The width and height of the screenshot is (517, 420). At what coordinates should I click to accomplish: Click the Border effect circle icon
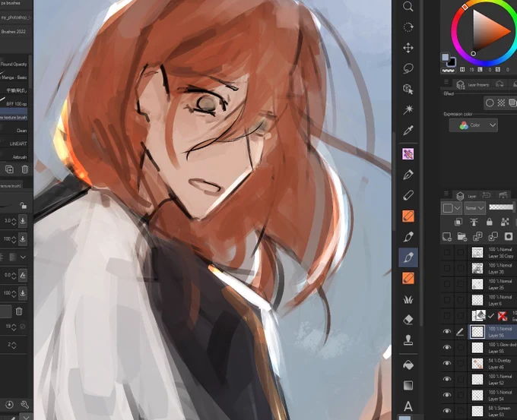pyautogui.click(x=490, y=103)
